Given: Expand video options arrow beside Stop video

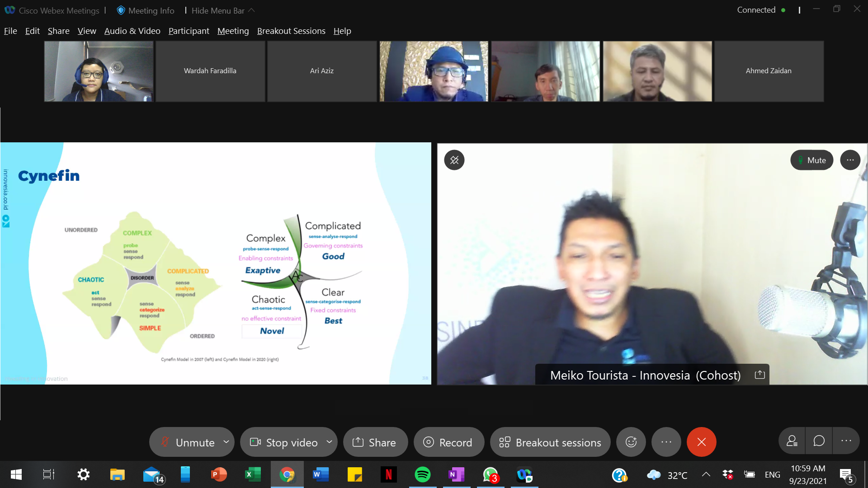Looking at the screenshot, I should [329, 441].
